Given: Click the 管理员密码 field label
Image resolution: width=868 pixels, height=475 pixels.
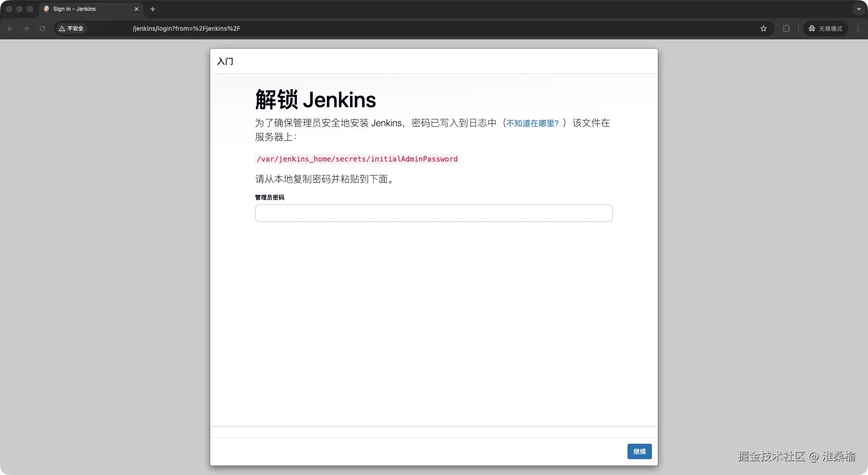Looking at the screenshot, I should tap(269, 197).
